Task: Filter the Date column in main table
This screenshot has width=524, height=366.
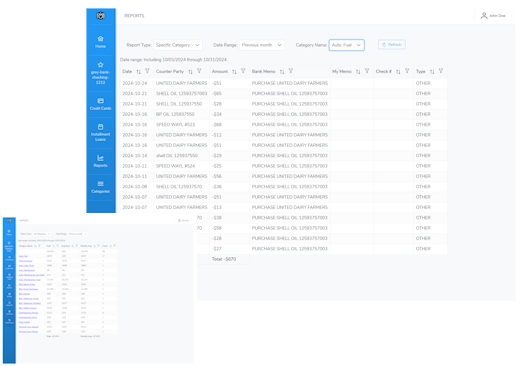Action: [x=147, y=71]
